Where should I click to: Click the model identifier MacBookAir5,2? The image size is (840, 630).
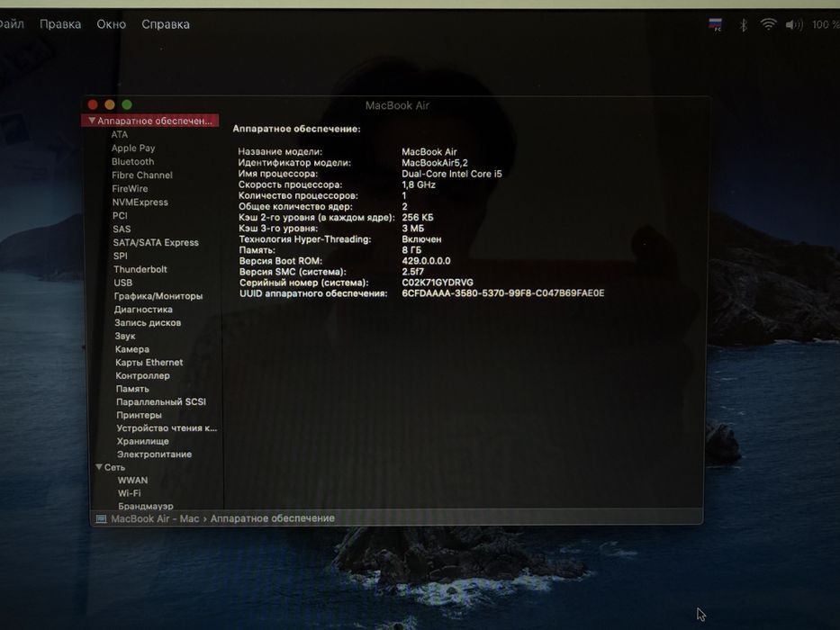(x=435, y=163)
